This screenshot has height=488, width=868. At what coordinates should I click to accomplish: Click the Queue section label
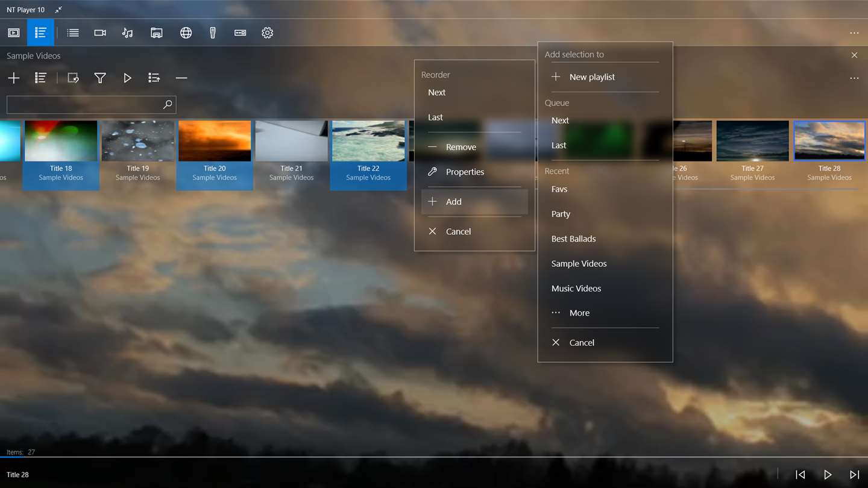coord(557,102)
